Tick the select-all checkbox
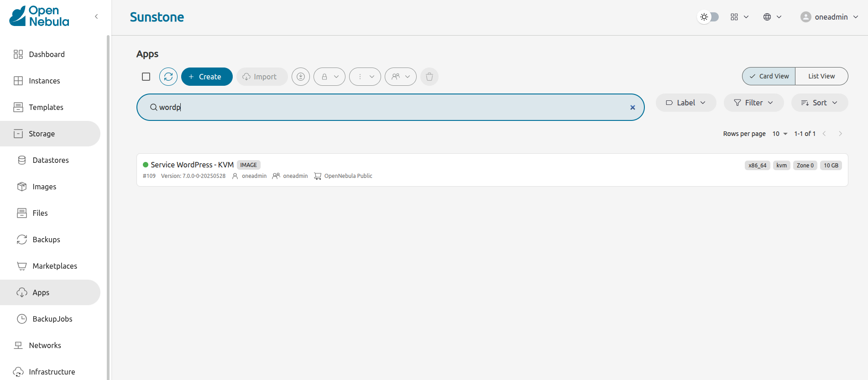The height and width of the screenshot is (380, 868). [146, 77]
